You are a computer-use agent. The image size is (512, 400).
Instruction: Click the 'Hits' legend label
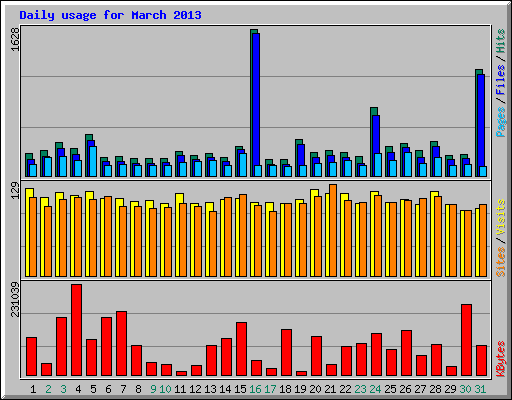[x=500, y=41]
